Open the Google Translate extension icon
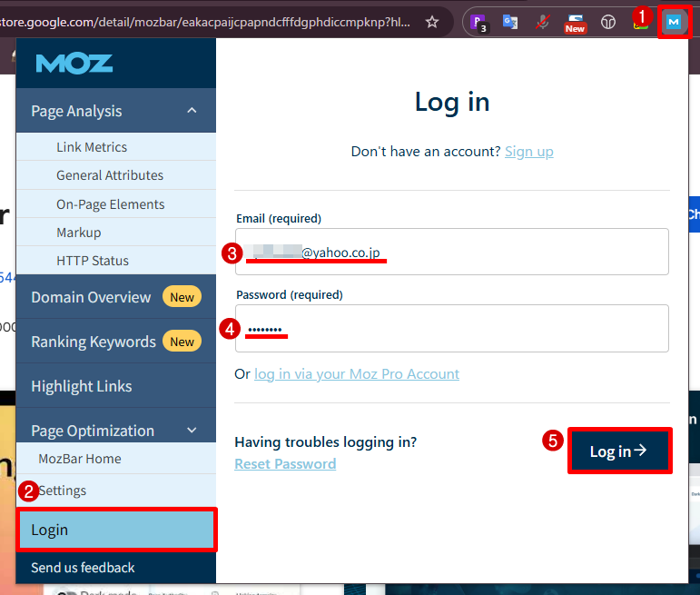The height and width of the screenshot is (595, 700). point(510,21)
